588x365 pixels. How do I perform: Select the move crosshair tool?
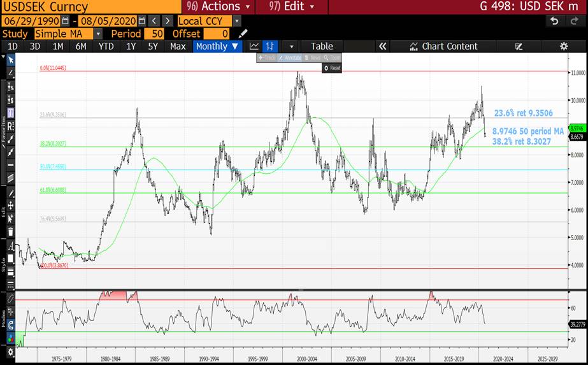pyautogui.click(x=10, y=206)
